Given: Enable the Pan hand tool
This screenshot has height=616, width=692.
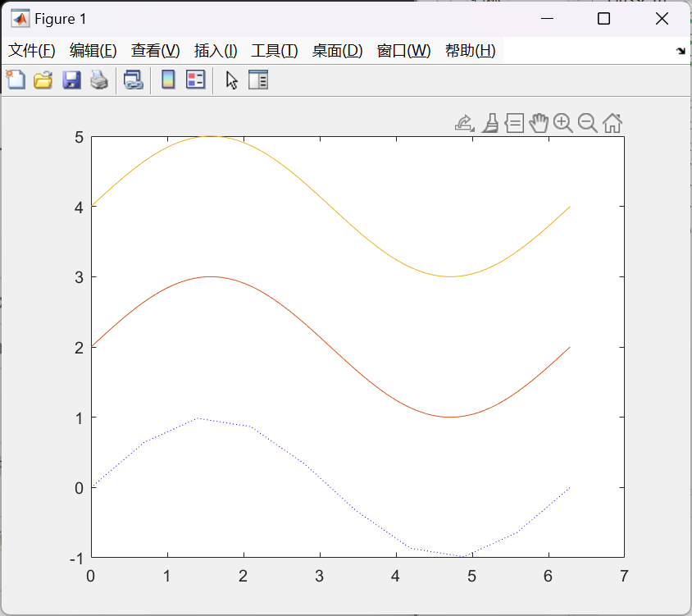Looking at the screenshot, I should 538,123.
